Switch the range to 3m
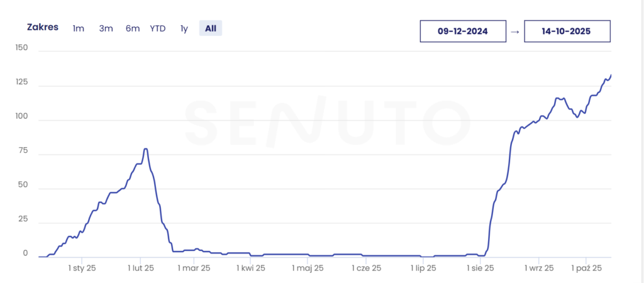The width and height of the screenshot is (644, 283). click(x=106, y=28)
